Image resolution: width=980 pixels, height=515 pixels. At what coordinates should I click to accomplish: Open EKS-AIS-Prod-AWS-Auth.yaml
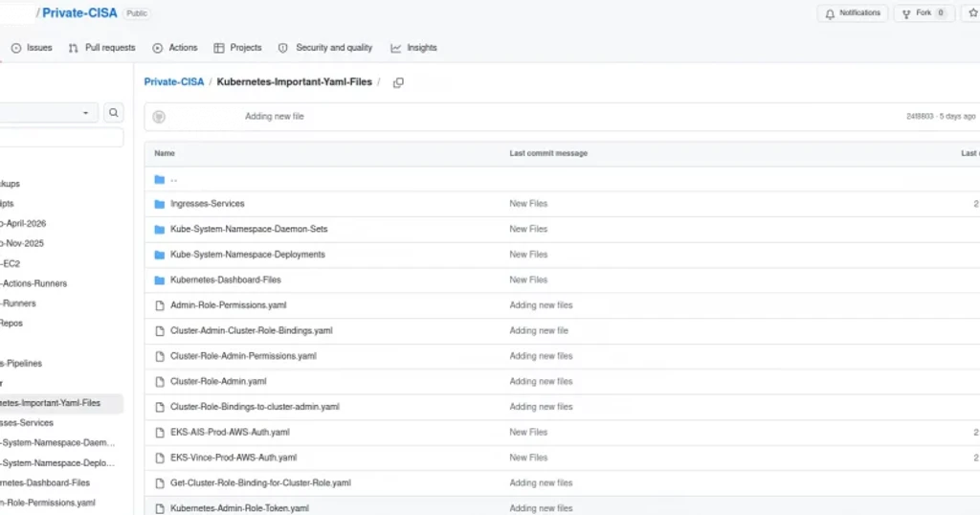pos(230,432)
